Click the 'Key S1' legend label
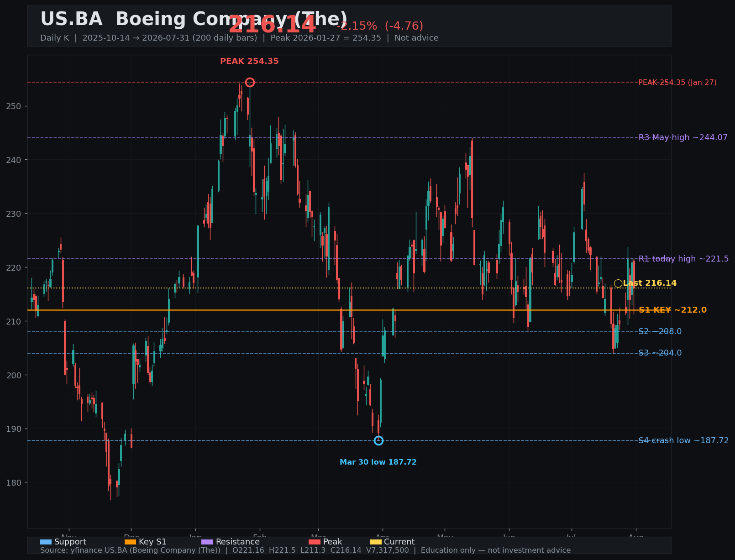Screen dimensions: 735x560 (x=152, y=542)
